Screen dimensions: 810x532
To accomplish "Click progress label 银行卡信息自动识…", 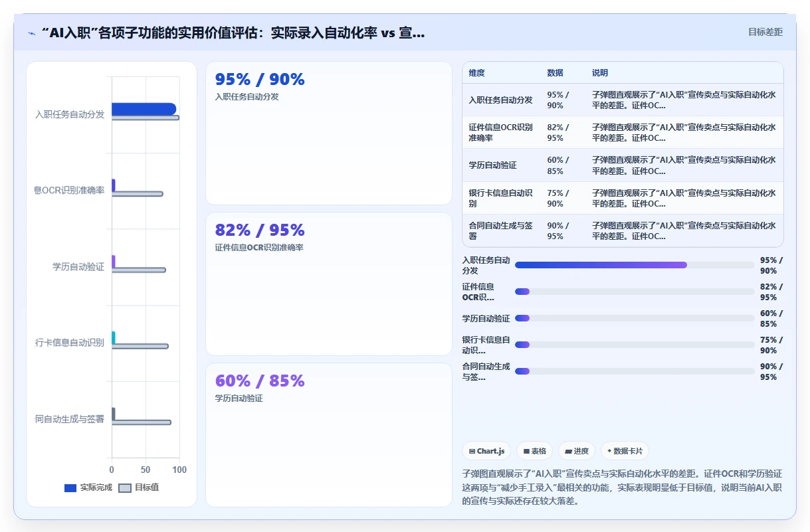I will 486,345.
